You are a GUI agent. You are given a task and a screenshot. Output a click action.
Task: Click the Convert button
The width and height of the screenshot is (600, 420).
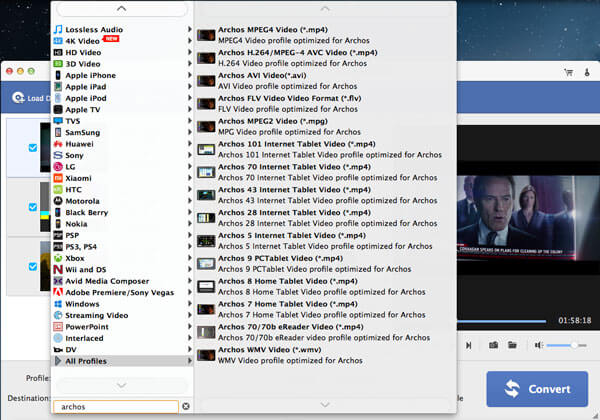[x=537, y=389]
